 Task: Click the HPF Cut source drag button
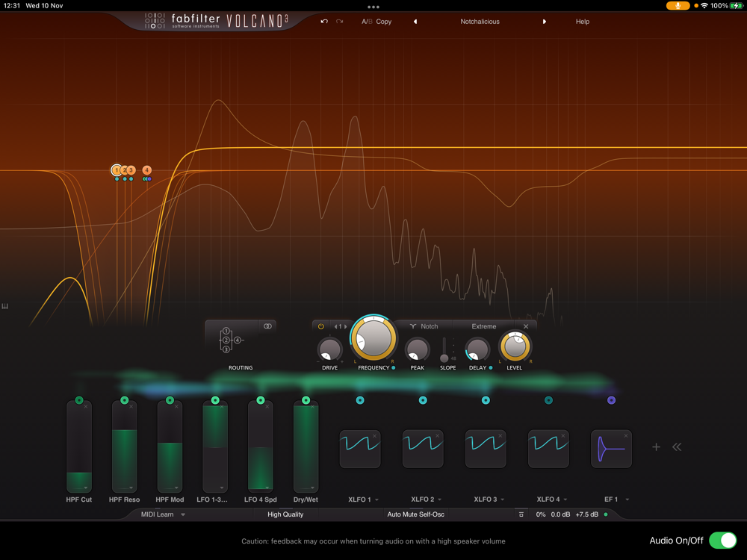click(79, 400)
